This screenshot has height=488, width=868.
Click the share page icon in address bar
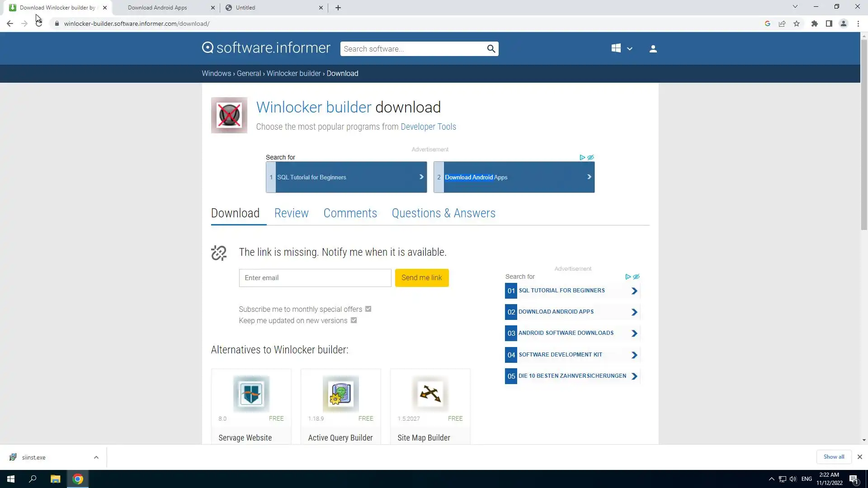coord(782,23)
